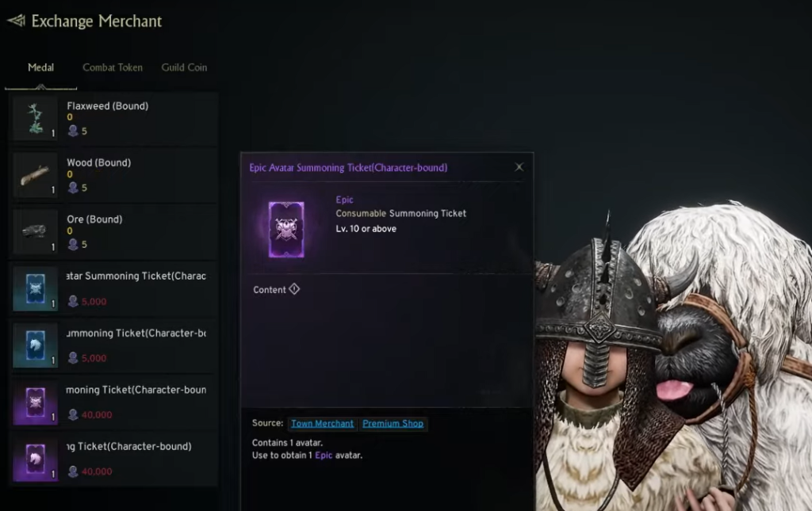The width and height of the screenshot is (812, 511).
Task: Select the Ore (Bound) rock icon
Action: pyautogui.click(x=35, y=231)
